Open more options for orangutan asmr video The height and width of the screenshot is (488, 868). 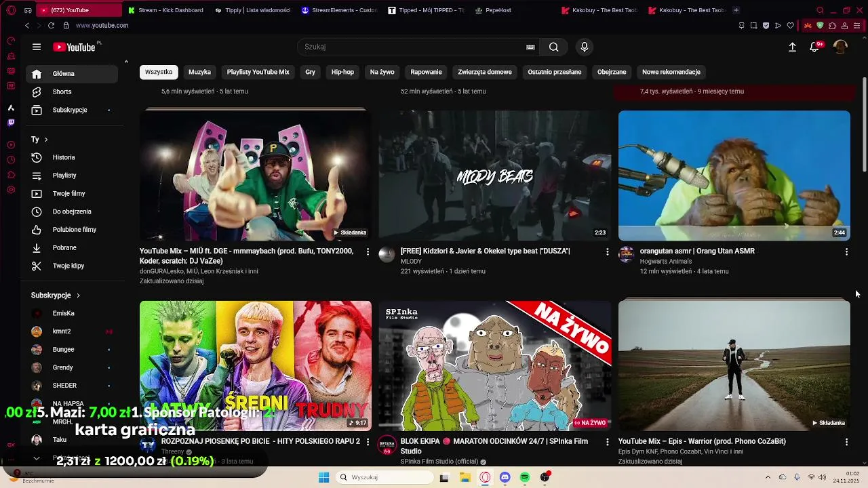846,251
